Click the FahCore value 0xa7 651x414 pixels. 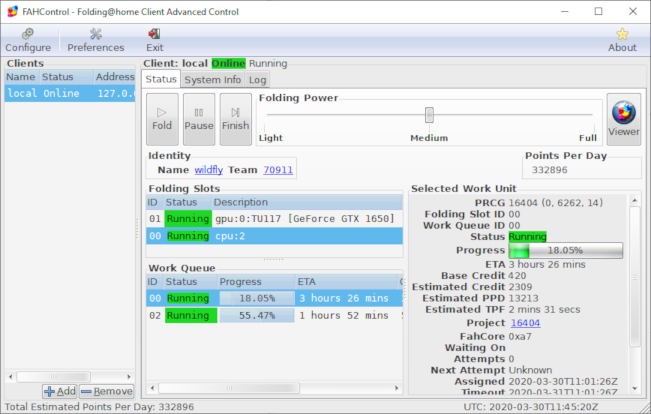point(520,336)
